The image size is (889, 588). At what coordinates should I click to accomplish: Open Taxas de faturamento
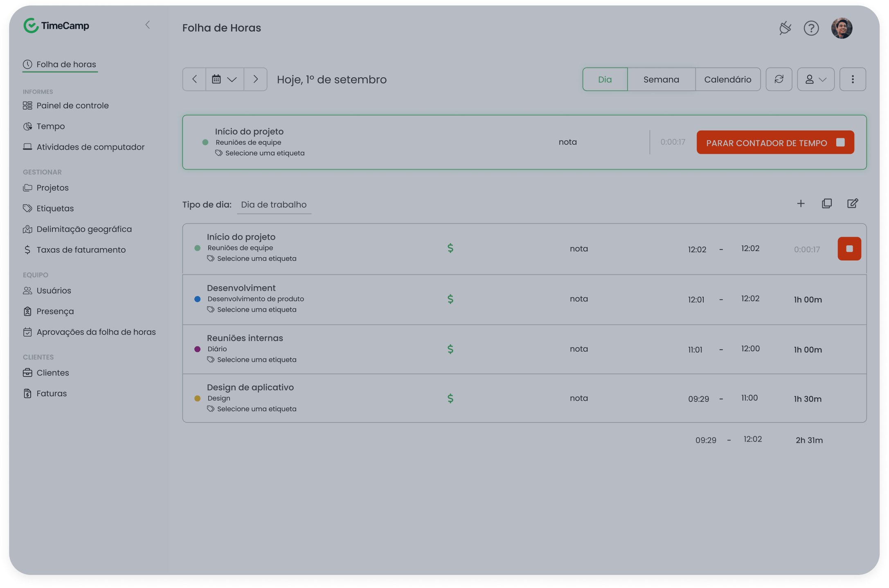[74, 250]
